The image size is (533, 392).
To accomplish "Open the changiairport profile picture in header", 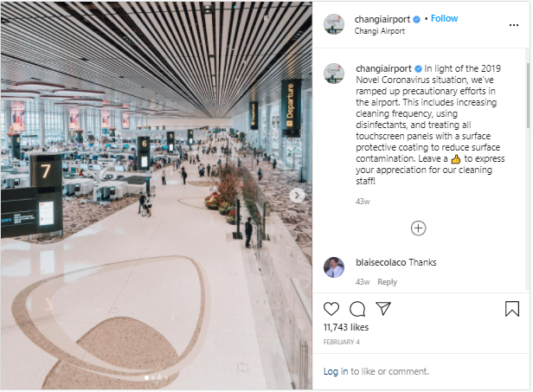I will pyautogui.click(x=334, y=24).
